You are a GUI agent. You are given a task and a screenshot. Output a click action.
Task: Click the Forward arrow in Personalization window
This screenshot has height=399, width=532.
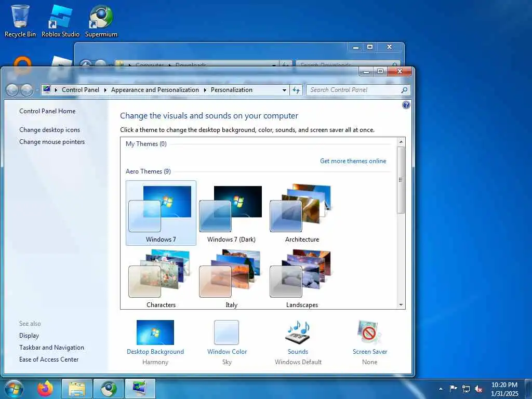point(26,90)
